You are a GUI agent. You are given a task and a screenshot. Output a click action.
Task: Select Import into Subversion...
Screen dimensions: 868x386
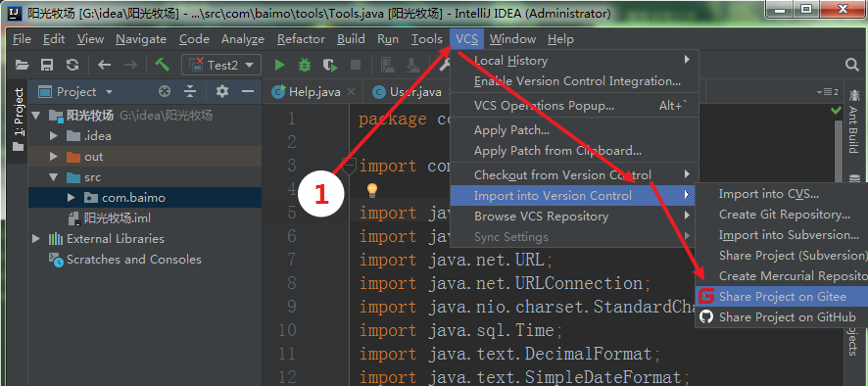click(x=782, y=235)
